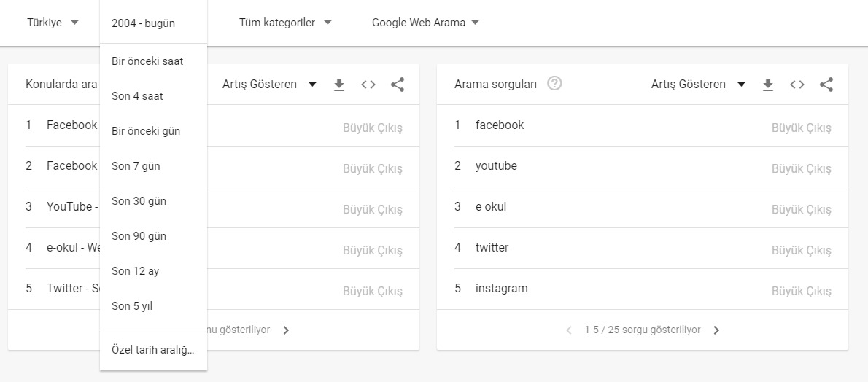The height and width of the screenshot is (382, 868).
Task: Download the topics panel data
Action: click(x=338, y=85)
